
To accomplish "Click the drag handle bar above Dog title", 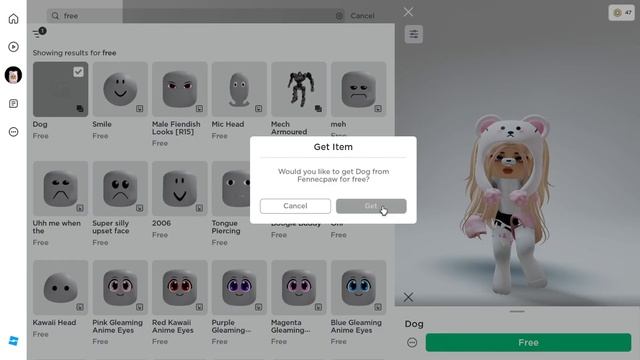I will [517, 311].
